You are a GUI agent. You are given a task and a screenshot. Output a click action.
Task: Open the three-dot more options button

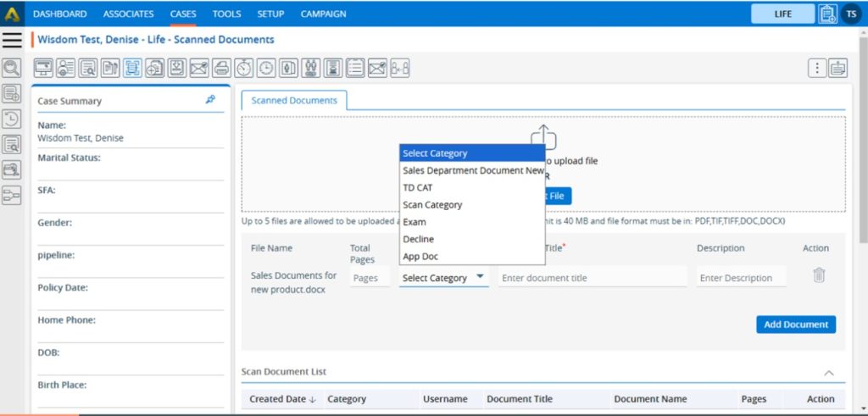pos(816,69)
